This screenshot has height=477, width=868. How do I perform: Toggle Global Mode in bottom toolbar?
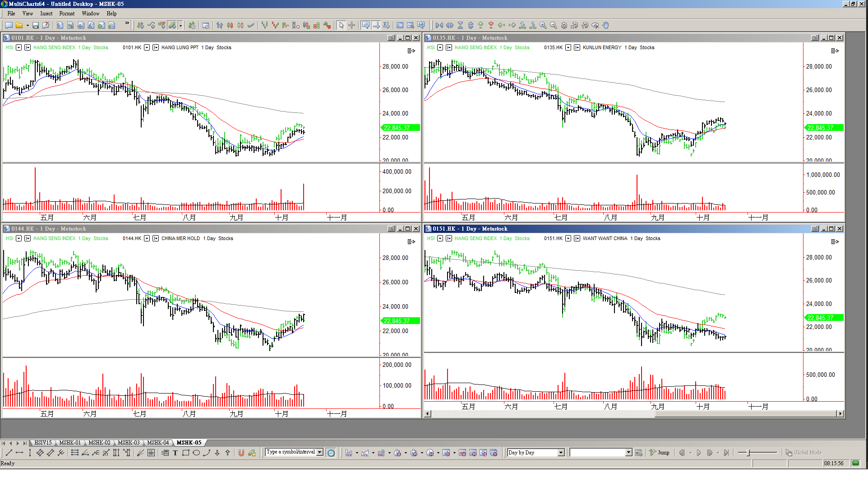coord(803,453)
